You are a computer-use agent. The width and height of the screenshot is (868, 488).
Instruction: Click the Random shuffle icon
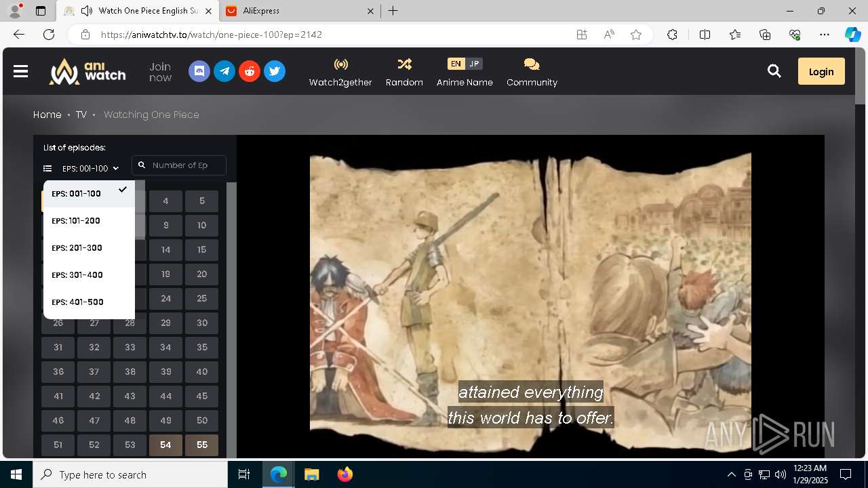404,64
